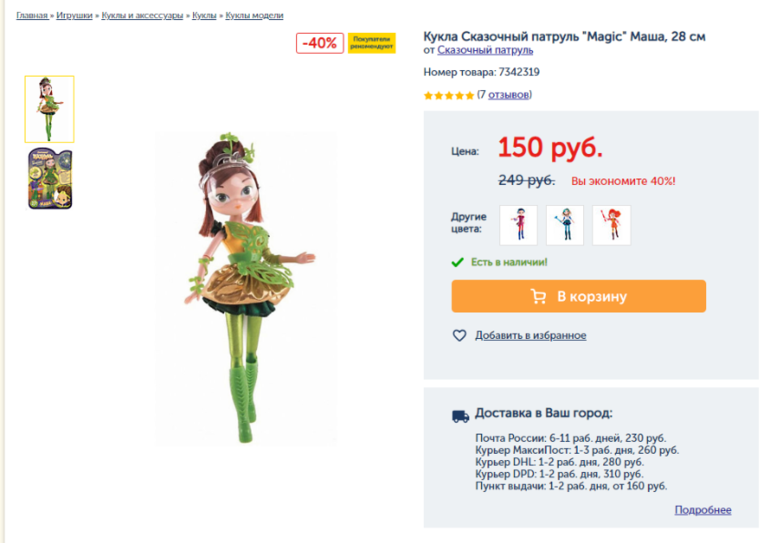Select the first doll thumbnail
The image size is (770, 543).
(49, 109)
